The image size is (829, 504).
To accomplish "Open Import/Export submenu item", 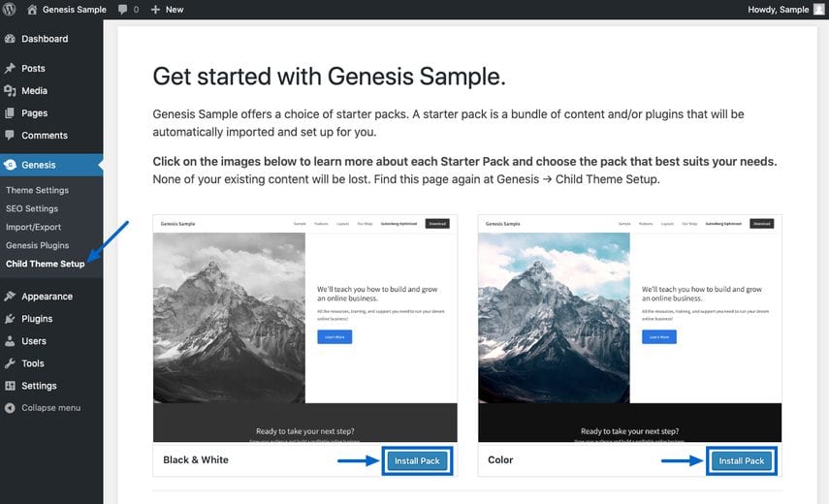I will click(33, 227).
